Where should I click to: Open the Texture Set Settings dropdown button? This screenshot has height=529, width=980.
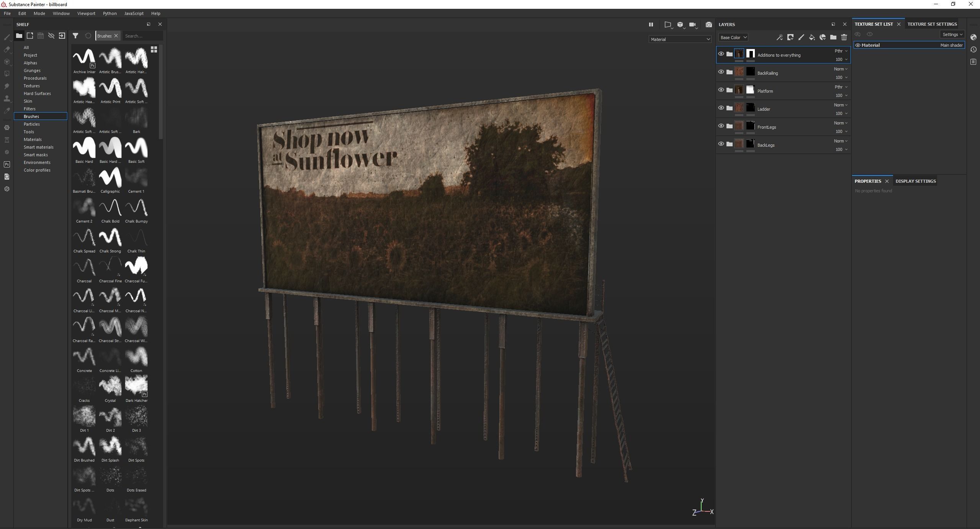pos(952,34)
